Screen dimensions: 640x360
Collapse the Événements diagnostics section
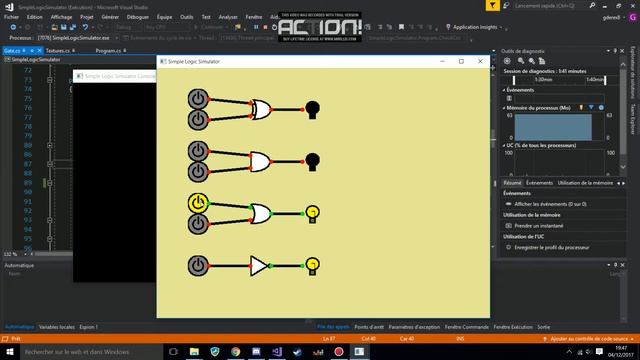504,90
